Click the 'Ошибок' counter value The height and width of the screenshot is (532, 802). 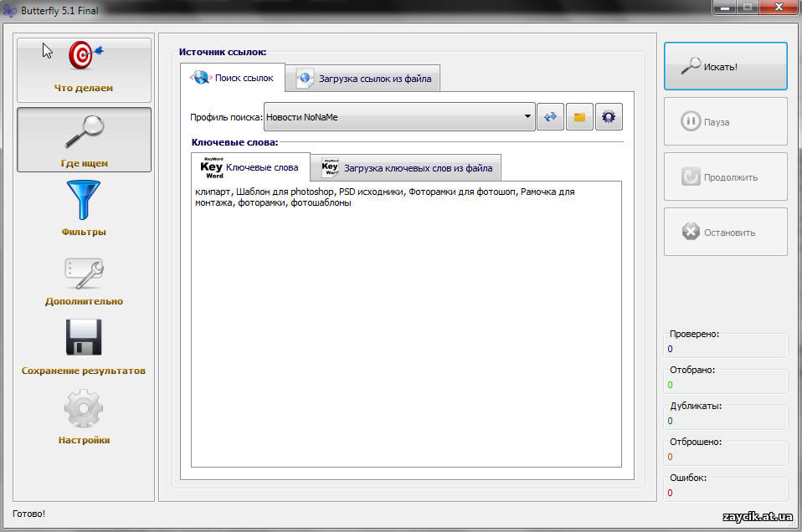click(x=670, y=494)
